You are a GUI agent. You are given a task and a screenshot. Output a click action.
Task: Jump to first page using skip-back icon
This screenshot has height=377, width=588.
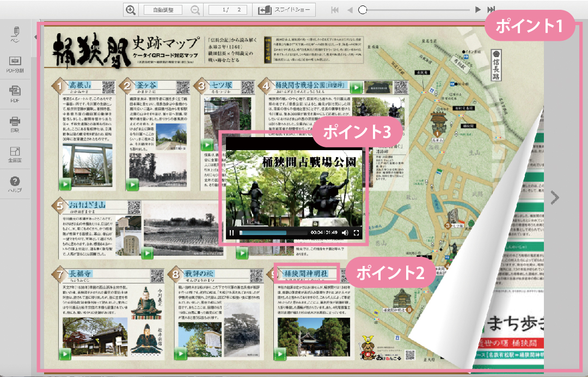335,10
